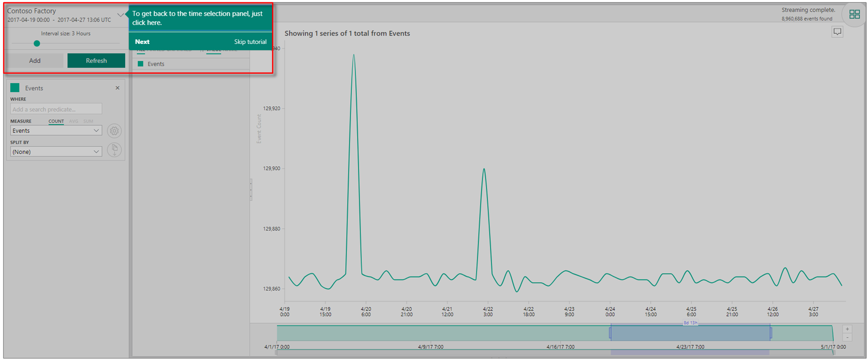Open the Split By (None) dropdown
Screen dimensions: 868x359
coord(56,152)
